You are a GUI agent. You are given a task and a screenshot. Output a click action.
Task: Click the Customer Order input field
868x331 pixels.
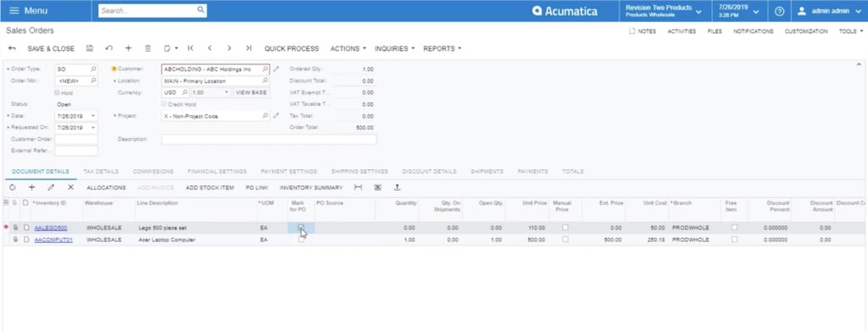pyautogui.click(x=75, y=139)
